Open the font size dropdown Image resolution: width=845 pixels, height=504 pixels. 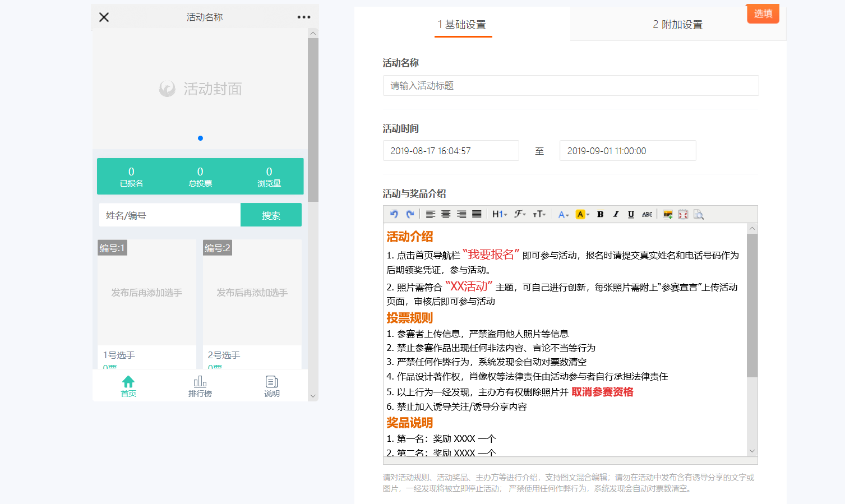539,214
